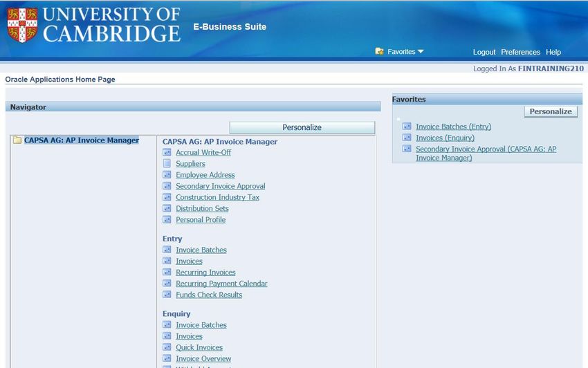Open the Construction Industry Tax link
Screen dimensions: 588x368
[217, 198]
